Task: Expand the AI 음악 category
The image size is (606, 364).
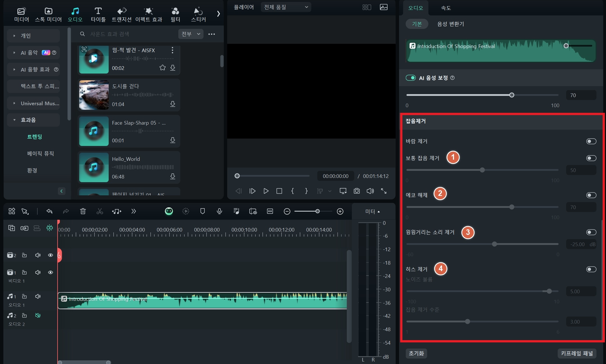Action: tap(13, 52)
